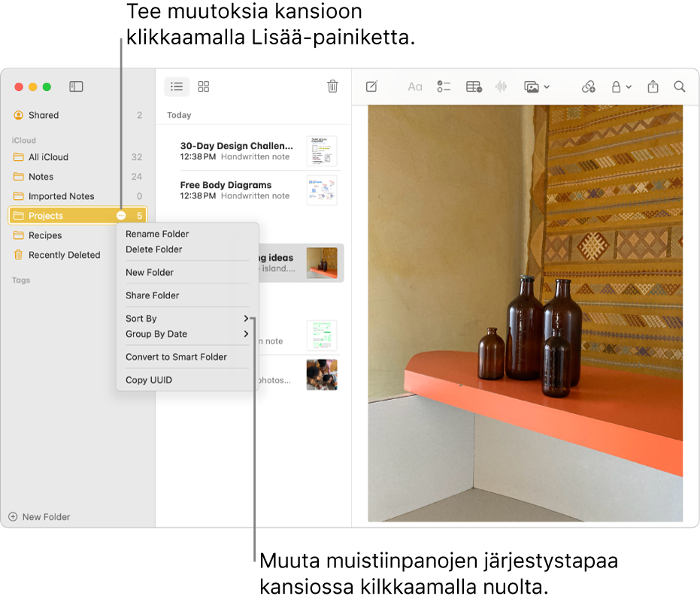Click the add link icon
The width and height of the screenshot is (700, 602).
pyautogui.click(x=589, y=87)
